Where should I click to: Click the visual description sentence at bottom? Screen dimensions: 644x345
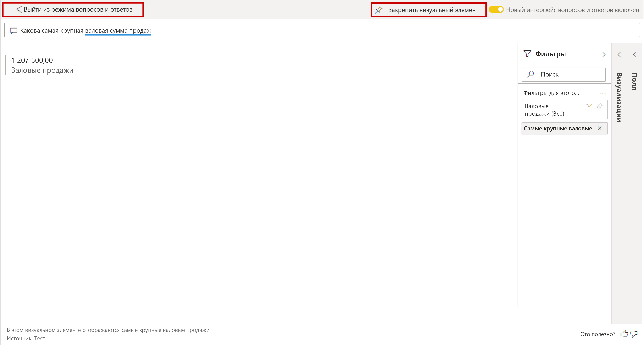coord(108,330)
